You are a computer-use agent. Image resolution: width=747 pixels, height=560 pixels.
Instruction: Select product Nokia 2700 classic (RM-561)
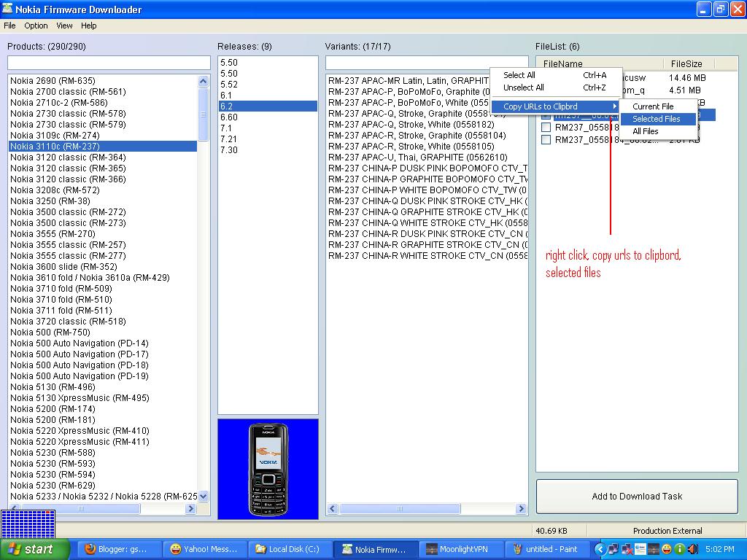[103, 91]
